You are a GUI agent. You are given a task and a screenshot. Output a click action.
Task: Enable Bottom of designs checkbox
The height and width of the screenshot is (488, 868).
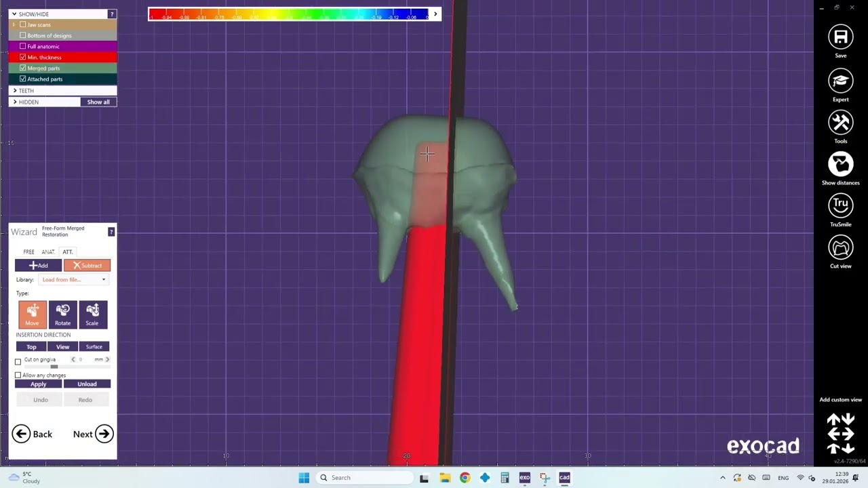tap(23, 35)
